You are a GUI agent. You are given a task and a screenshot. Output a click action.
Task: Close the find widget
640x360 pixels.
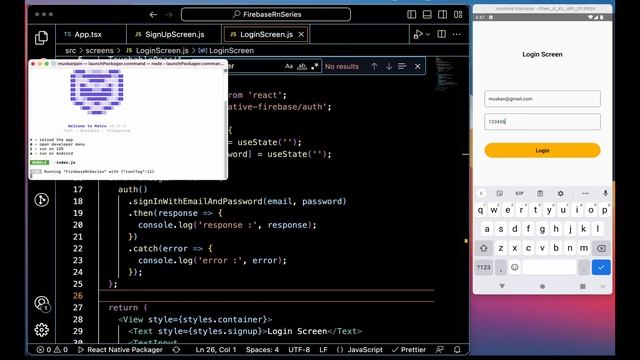coord(418,66)
